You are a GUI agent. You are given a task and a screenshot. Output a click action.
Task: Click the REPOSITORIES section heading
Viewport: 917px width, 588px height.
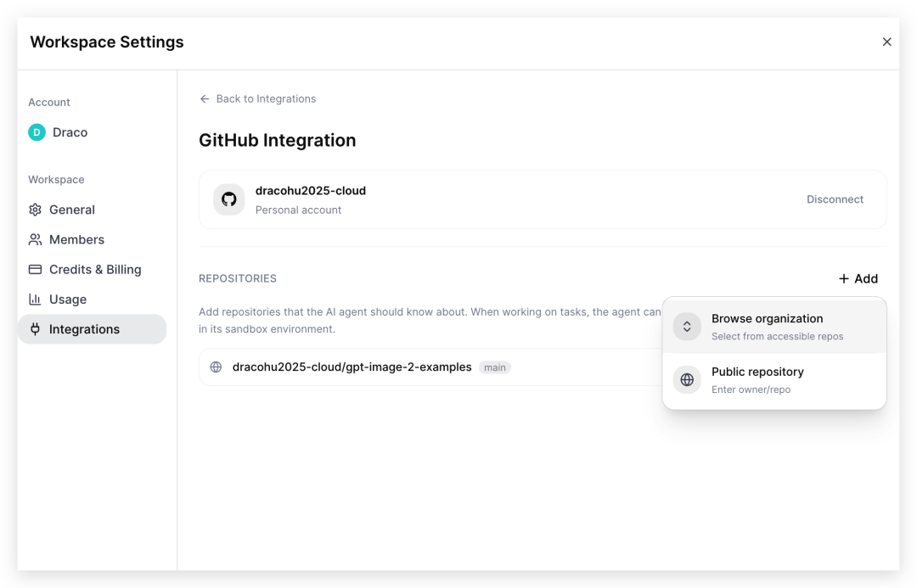pyautogui.click(x=238, y=279)
